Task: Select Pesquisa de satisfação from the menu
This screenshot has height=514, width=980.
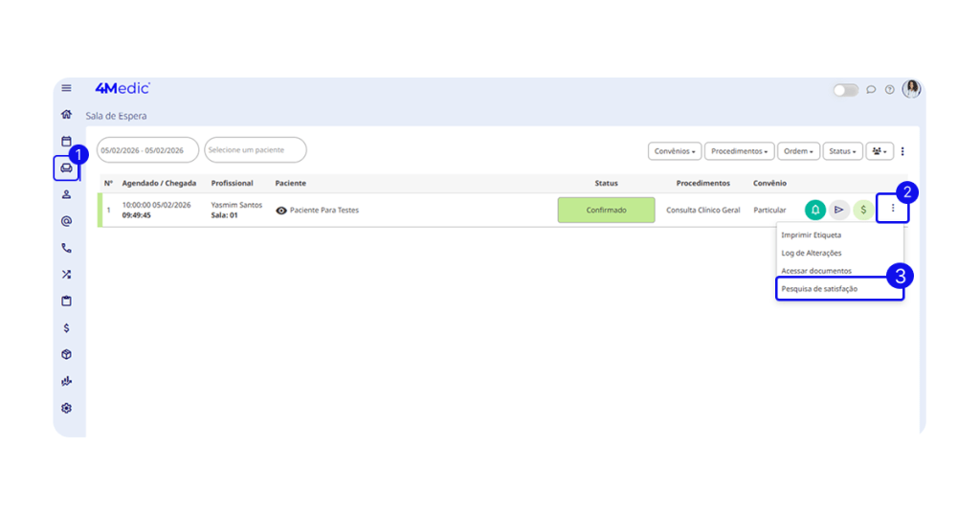Action: tap(819, 288)
